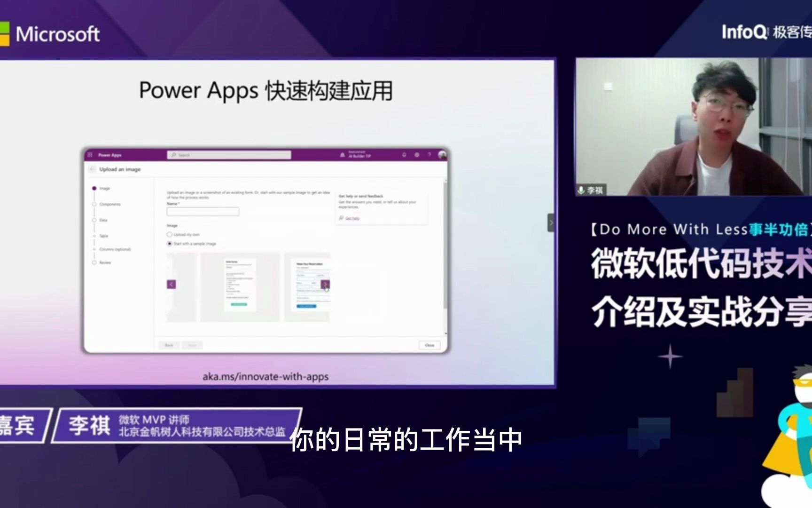Viewport: 812px width, 508px height.
Task: Open the Power Apps app launcher waffle icon
Action: click(90, 155)
